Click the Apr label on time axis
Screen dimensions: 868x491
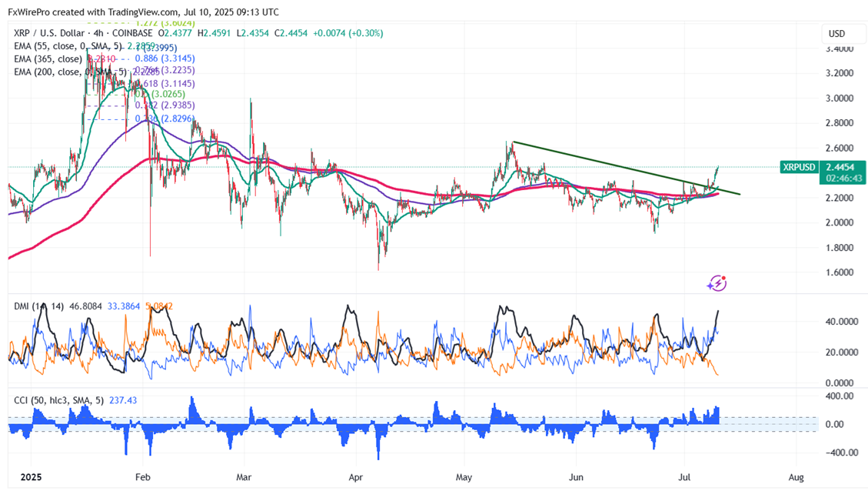355,477
